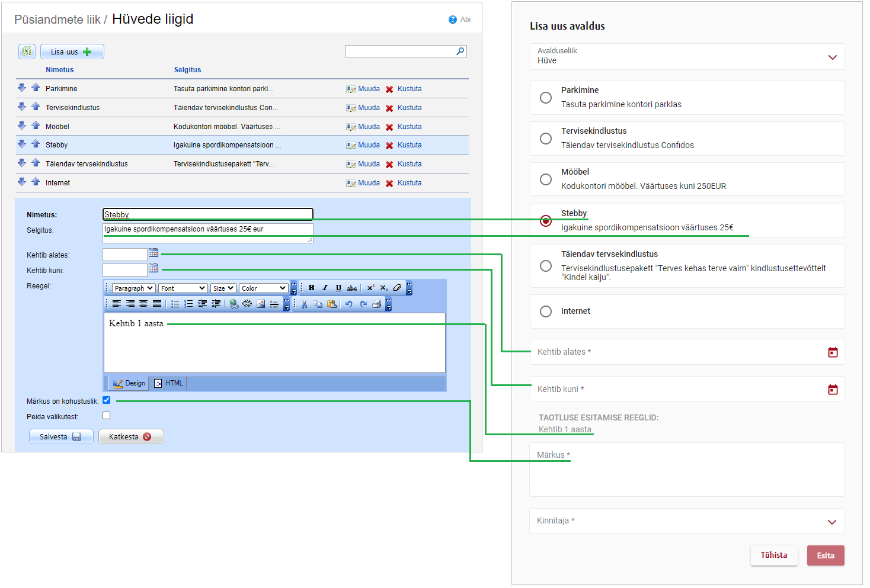Toggle bold formatting in the Reegel editor
The height and width of the screenshot is (588, 870).
311,288
